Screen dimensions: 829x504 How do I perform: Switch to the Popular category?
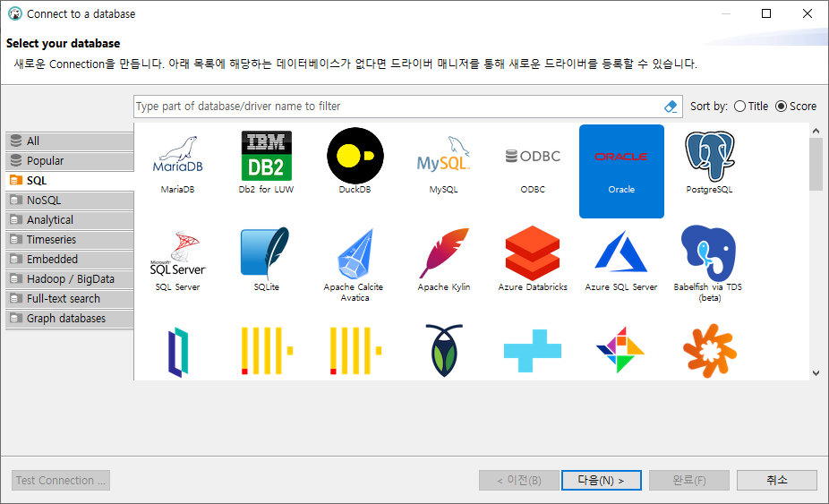(69, 161)
